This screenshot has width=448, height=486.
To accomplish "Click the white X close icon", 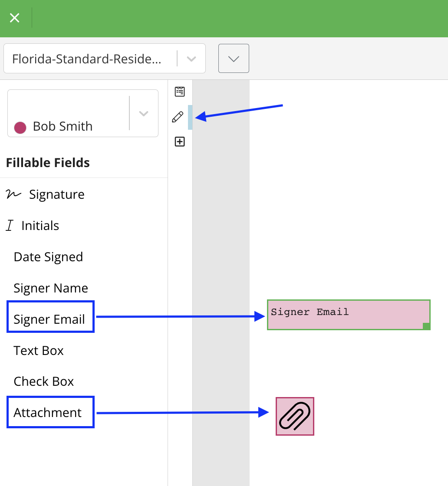I will click(15, 18).
